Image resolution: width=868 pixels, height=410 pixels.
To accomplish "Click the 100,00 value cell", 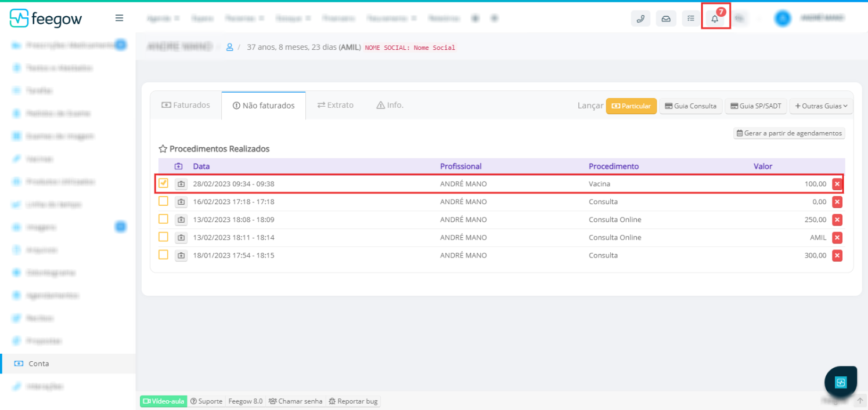I will click(x=815, y=184).
